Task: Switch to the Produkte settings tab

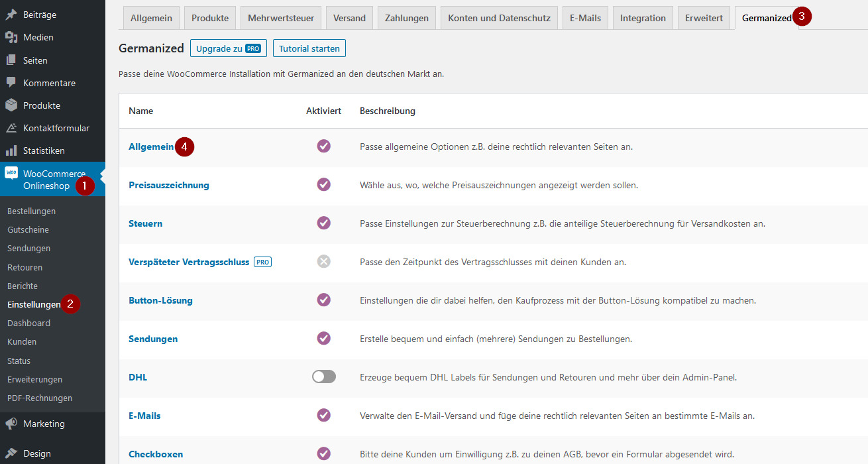Action: pos(210,18)
